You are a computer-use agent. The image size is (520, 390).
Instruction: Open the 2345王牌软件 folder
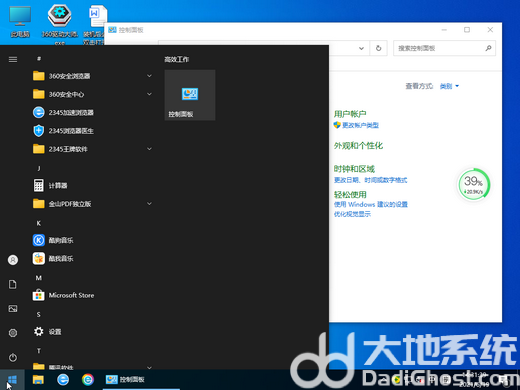(x=92, y=149)
